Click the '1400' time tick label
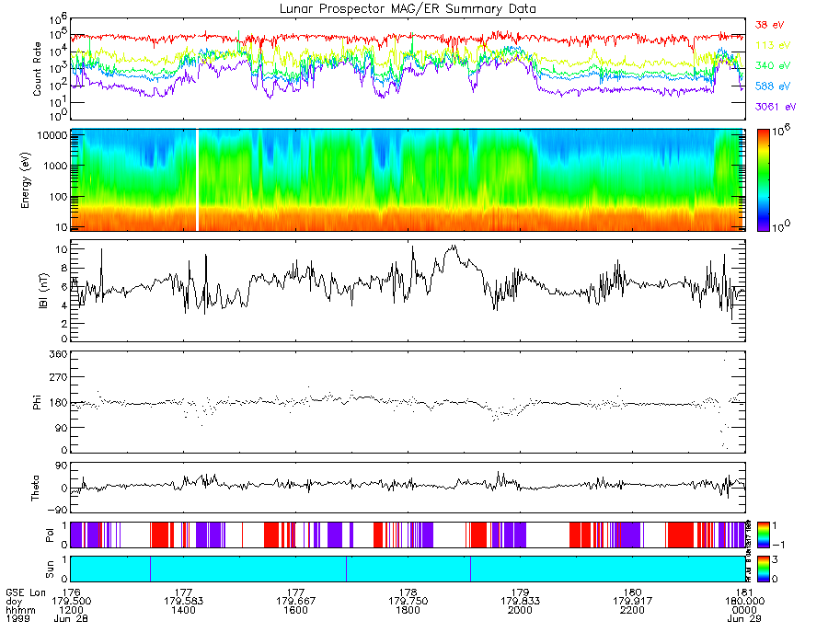 coord(183,610)
